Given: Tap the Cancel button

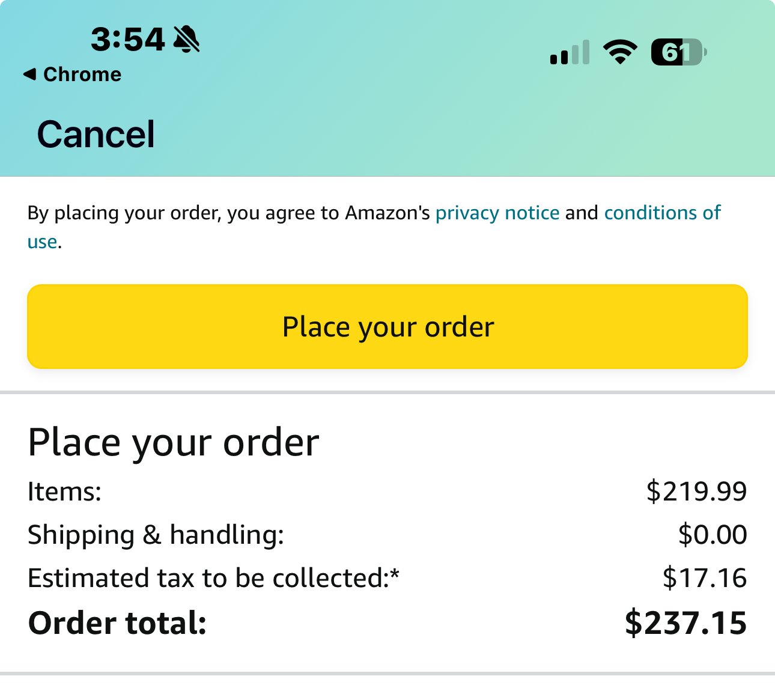Looking at the screenshot, I should [96, 134].
